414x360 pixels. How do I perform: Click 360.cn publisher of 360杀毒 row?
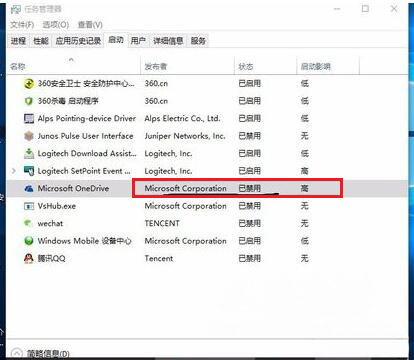(156, 101)
